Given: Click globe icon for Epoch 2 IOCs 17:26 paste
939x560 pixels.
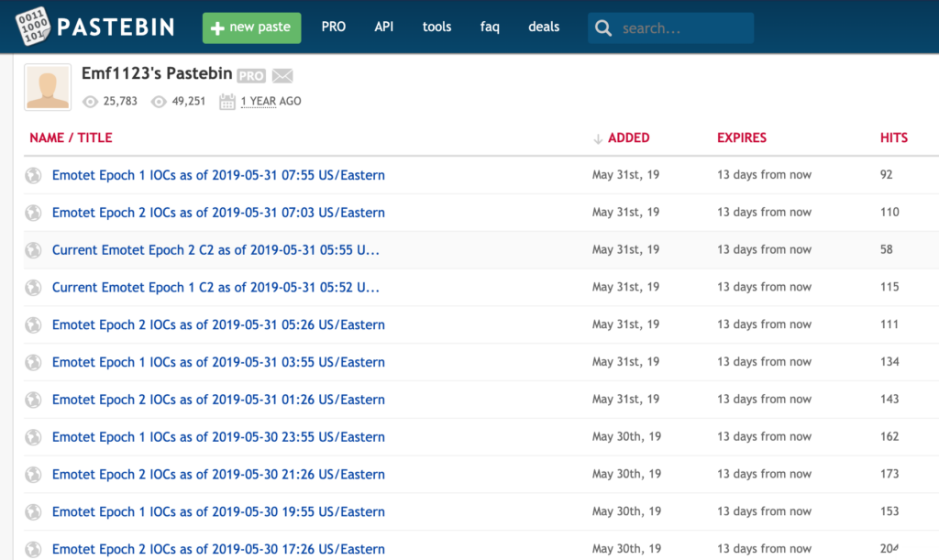Looking at the screenshot, I should 34,549.
